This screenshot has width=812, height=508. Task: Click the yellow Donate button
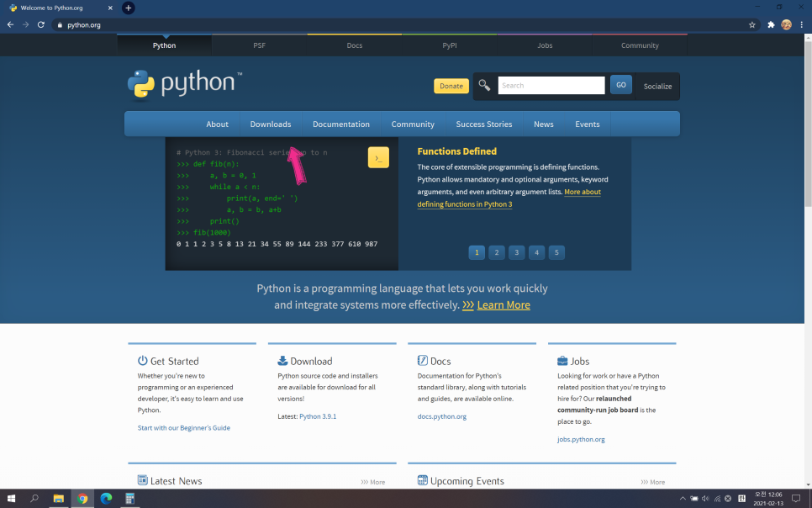(x=451, y=86)
